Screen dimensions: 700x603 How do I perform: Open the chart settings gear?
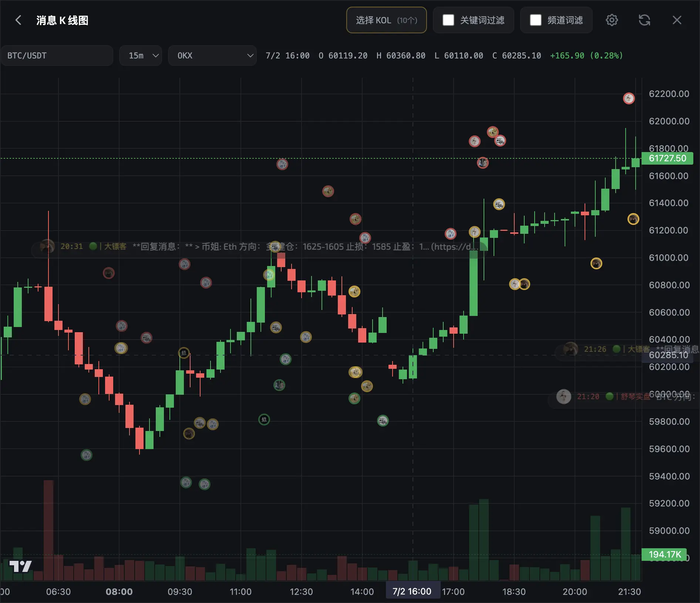(x=612, y=20)
